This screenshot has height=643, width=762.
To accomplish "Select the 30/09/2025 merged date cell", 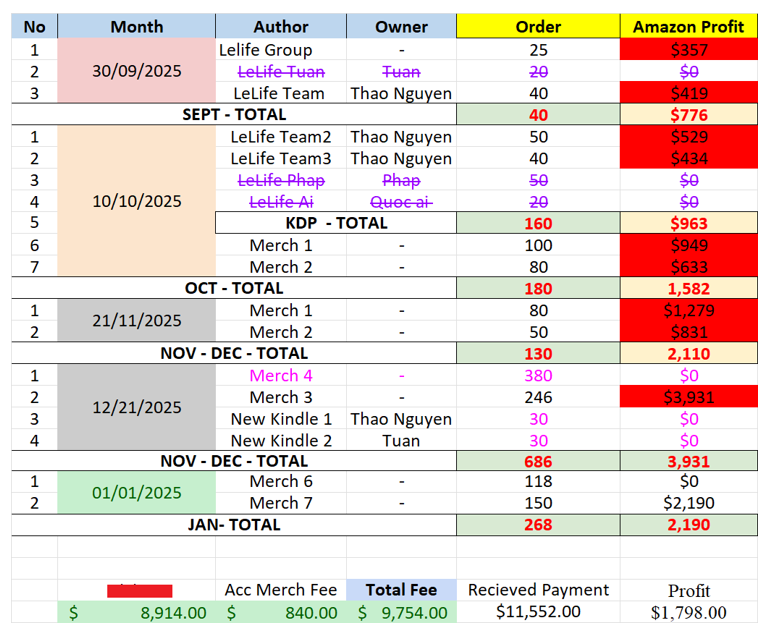I will (136, 71).
